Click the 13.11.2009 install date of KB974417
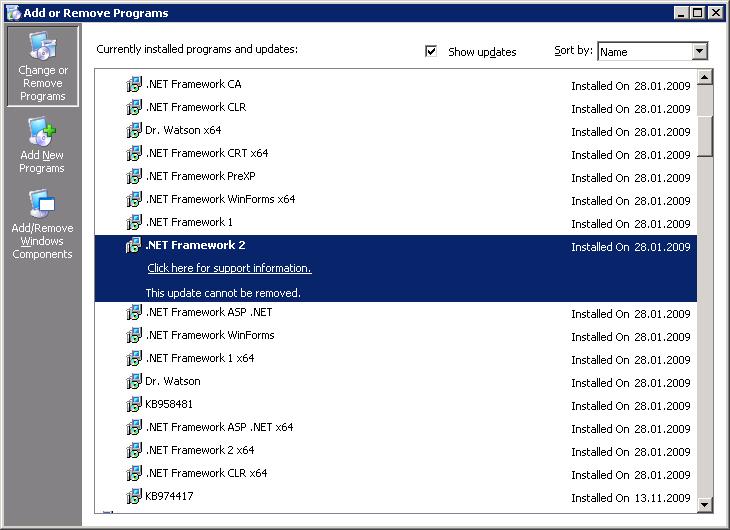This screenshot has width=730, height=530. (662, 498)
